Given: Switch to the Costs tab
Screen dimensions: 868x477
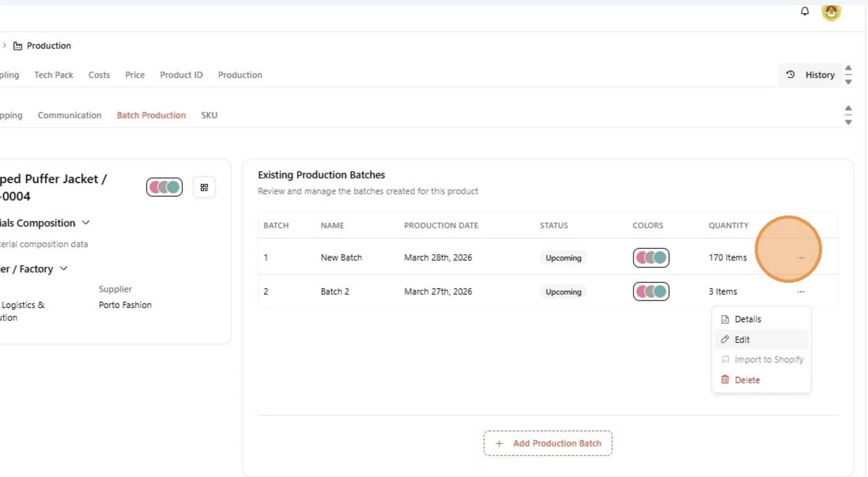Looking at the screenshot, I should [x=99, y=75].
